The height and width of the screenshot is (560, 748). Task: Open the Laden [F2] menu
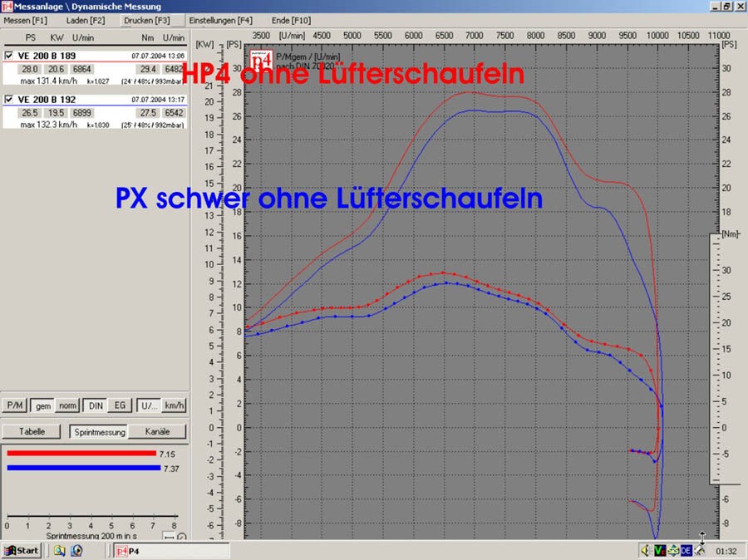pyautogui.click(x=86, y=19)
